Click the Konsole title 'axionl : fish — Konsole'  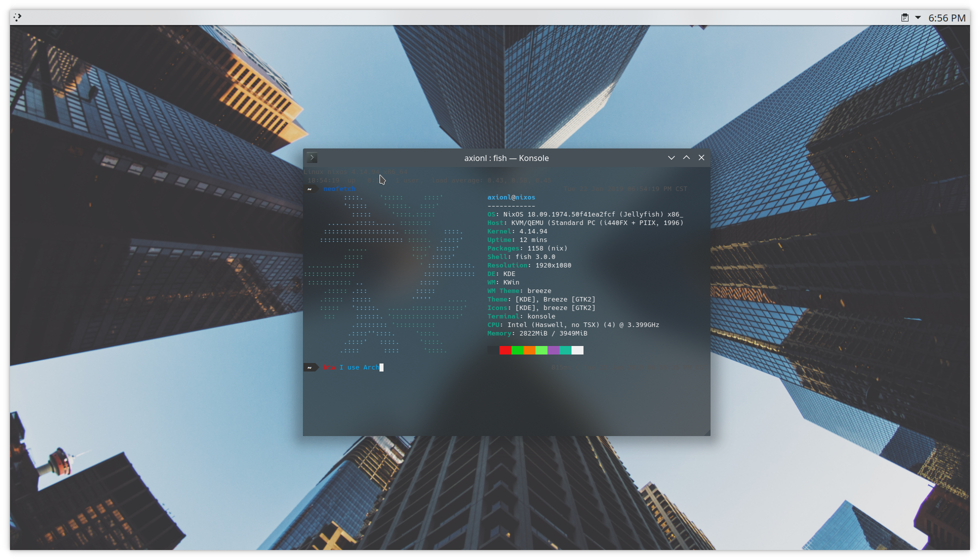point(506,158)
